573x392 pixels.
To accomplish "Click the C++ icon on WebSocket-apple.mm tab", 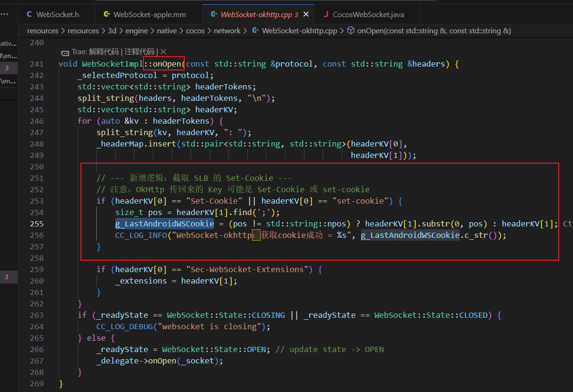I will click(x=107, y=14).
